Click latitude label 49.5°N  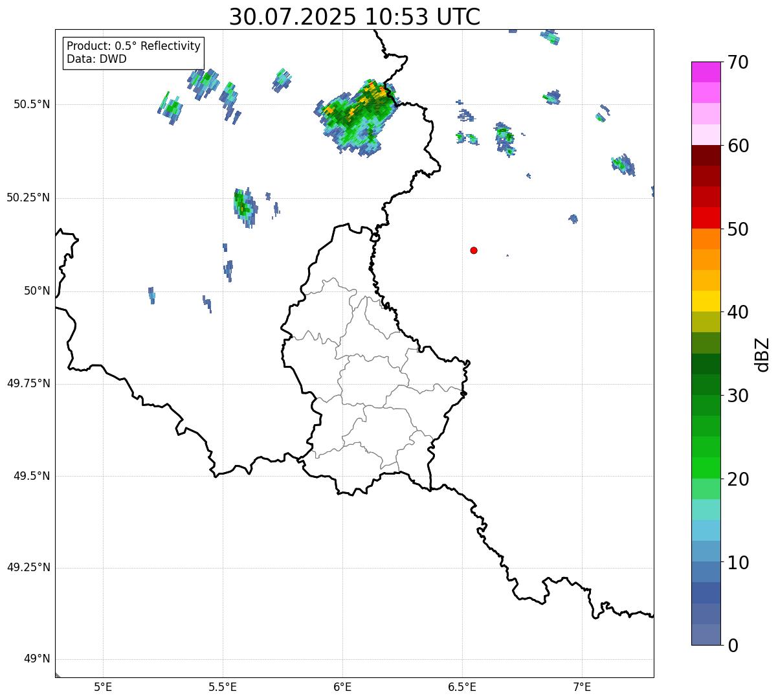(32, 476)
